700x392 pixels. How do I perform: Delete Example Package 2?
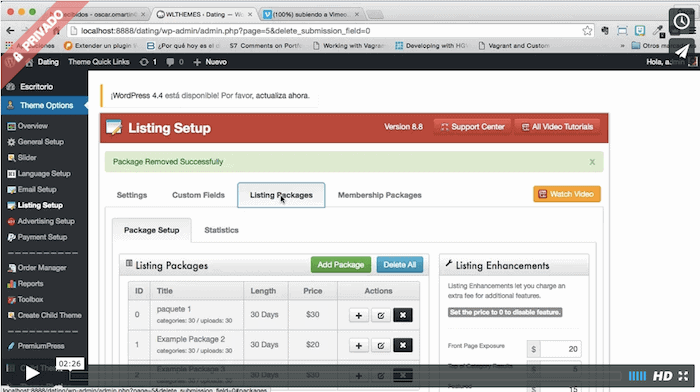pyautogui.click(x=403, y=345)
